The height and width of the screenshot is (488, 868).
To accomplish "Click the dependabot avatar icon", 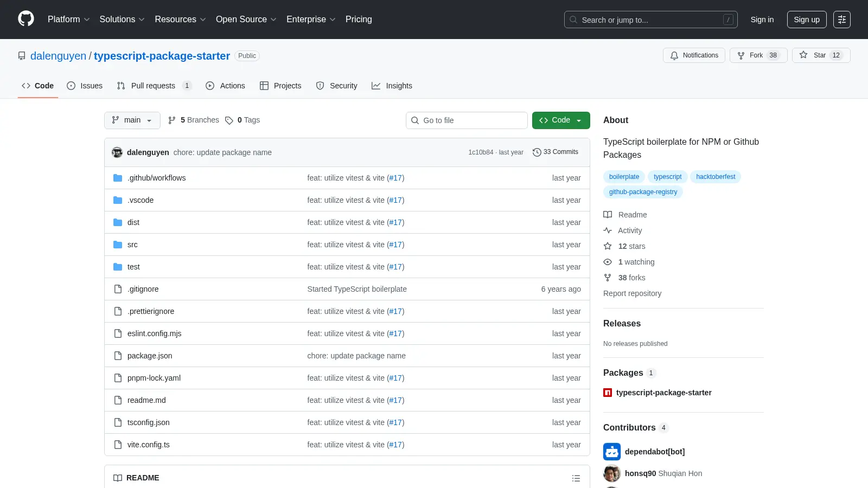I will coord(612,452).
